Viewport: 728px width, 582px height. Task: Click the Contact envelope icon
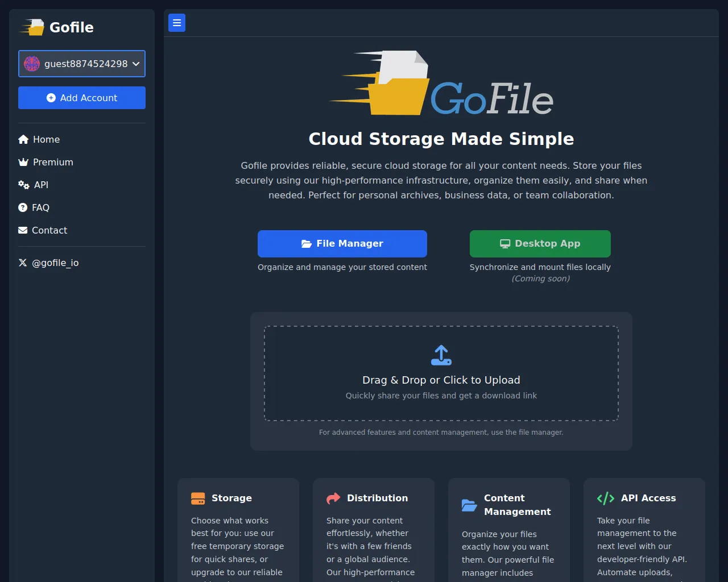pos(23,230)
